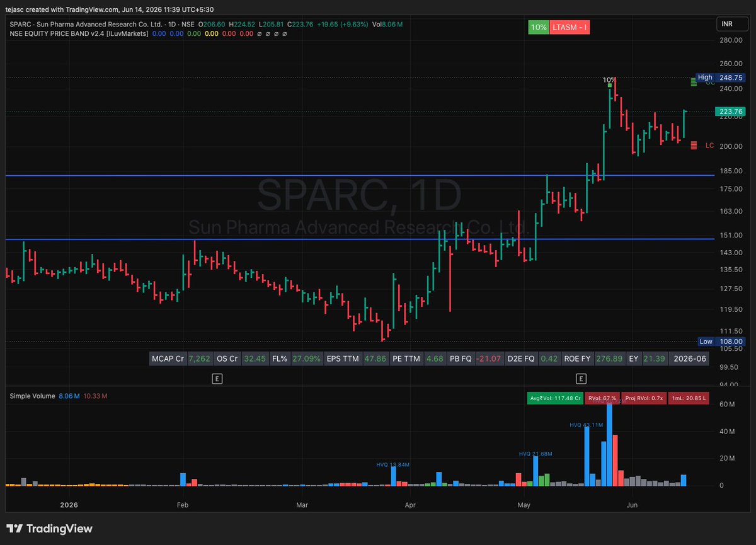756x545 pixels.
Task: Click the Avg₹Vol 117.48 Cr badge
Action: coord(555,398)
